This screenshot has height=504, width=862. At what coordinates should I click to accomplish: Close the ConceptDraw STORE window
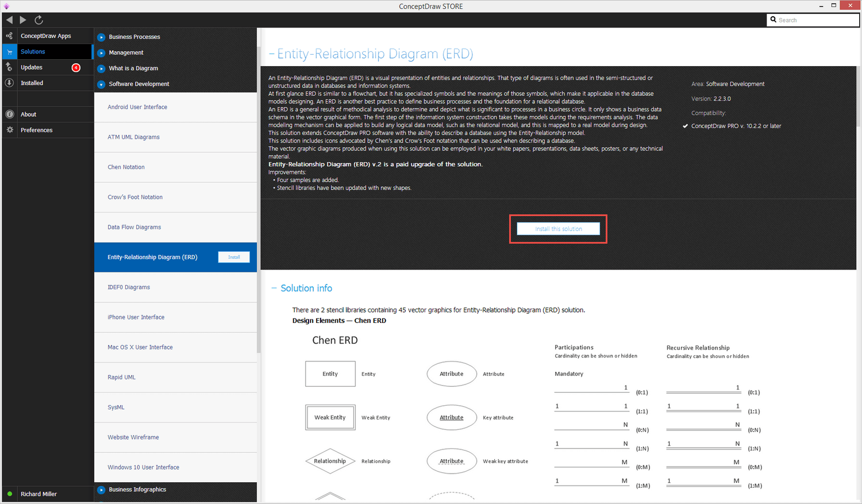[850, 5]
